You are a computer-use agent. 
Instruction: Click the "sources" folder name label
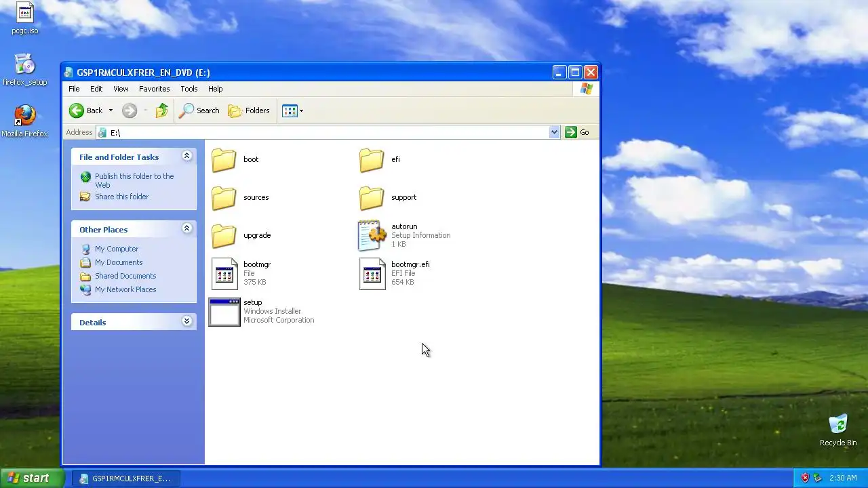(x=256, y=197)
